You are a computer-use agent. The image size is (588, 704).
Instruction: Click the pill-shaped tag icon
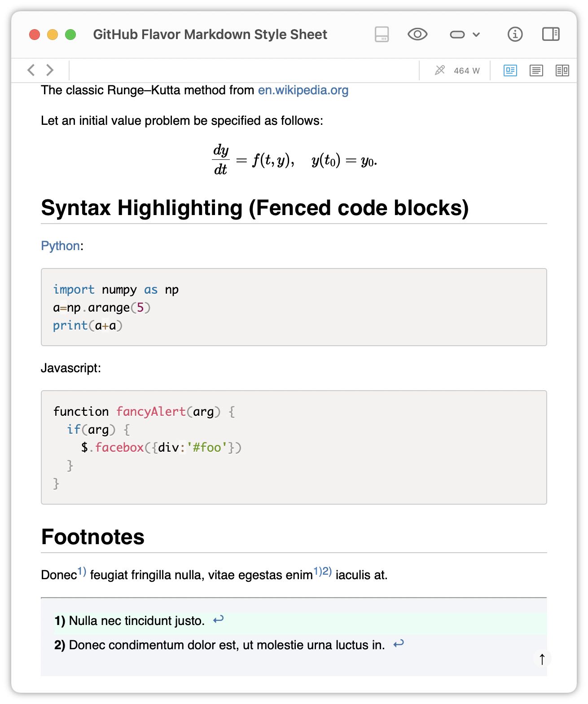pos(457,35)
